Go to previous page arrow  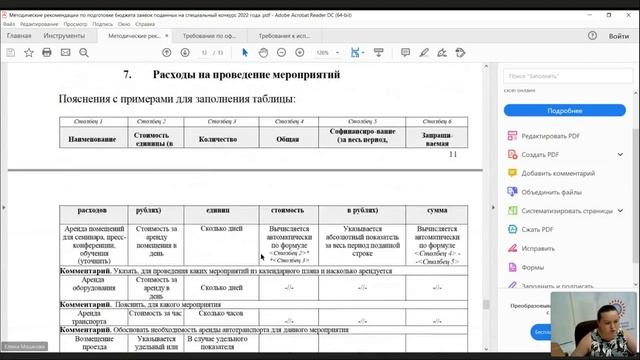tap(167, 53)
